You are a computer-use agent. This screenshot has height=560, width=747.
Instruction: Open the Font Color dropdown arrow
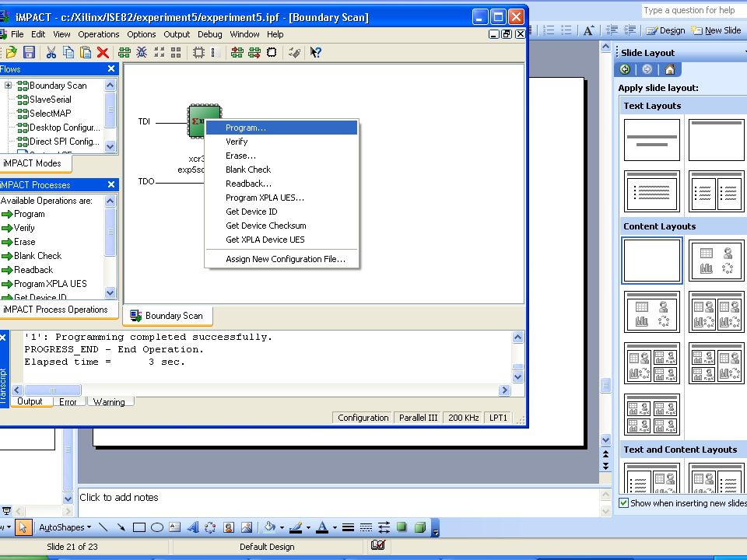tap(335, 527)
